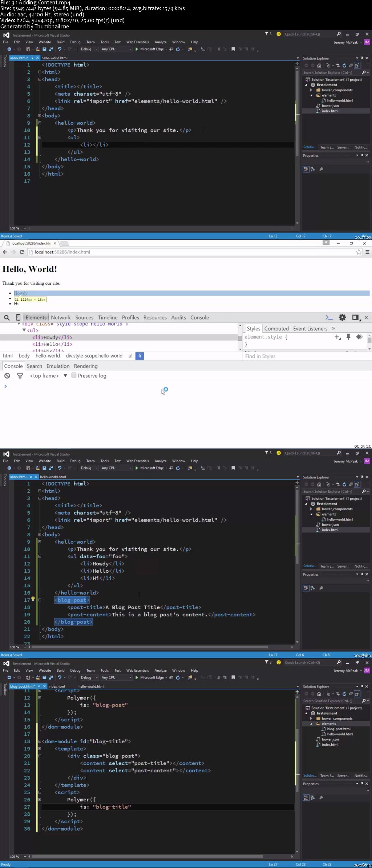
Task: Click the browser back arrow
Action: tap(5, 252)
